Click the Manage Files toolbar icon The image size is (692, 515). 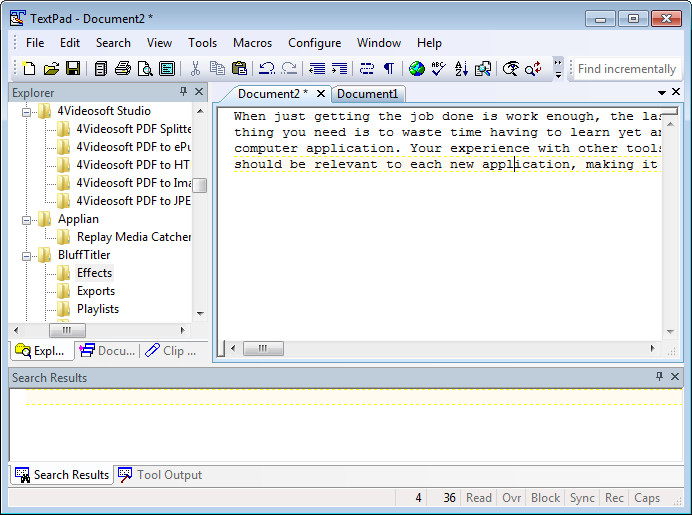pos(101,68)
